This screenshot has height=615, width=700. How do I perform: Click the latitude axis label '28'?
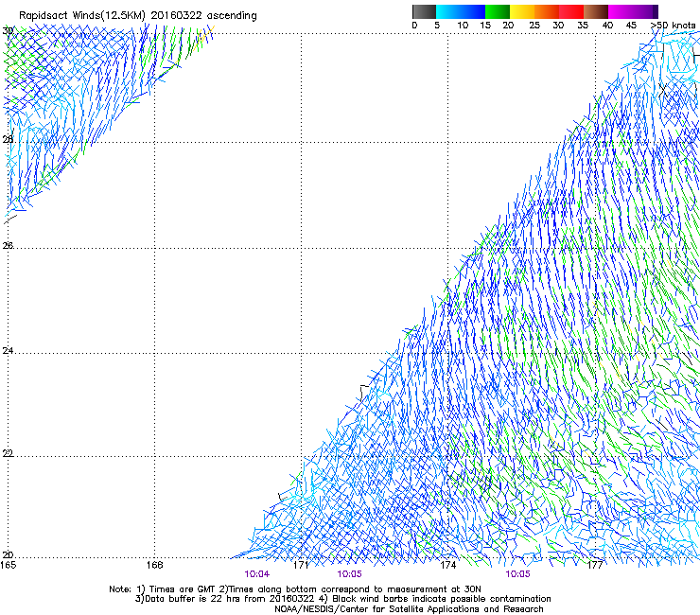pos(8,140)
